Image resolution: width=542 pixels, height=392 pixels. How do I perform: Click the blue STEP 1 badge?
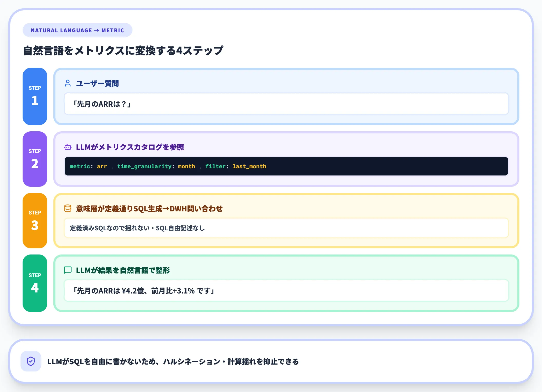[35, 96]
